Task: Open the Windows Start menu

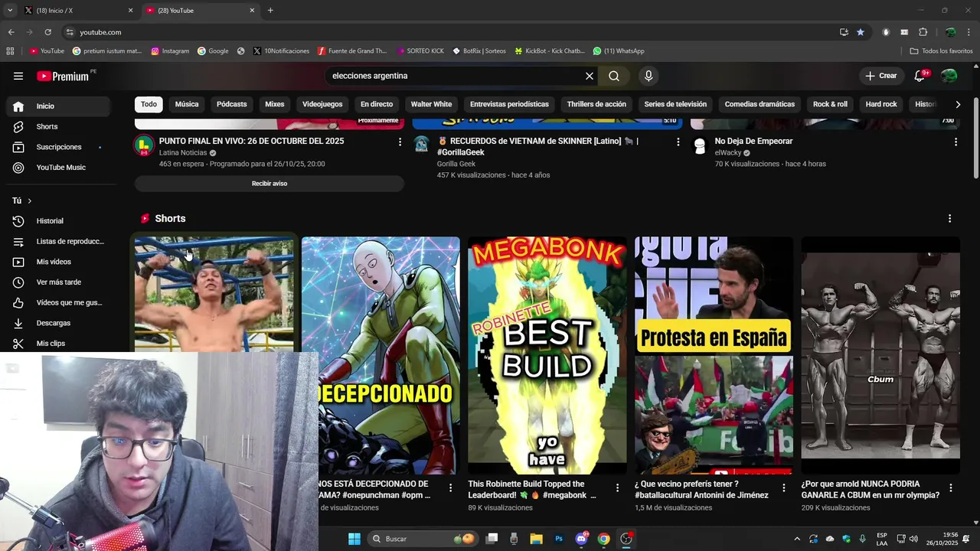Action: click(354, 539)
